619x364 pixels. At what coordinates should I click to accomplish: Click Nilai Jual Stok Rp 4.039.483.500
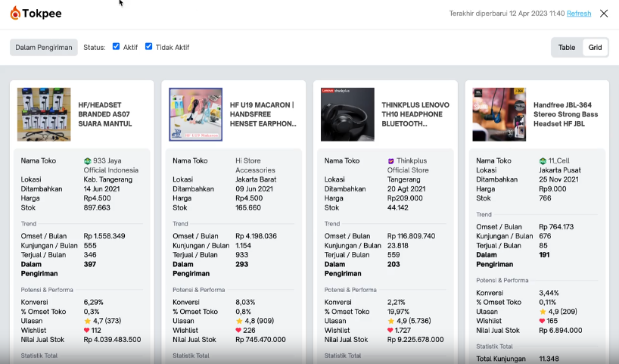pos(112,340)
